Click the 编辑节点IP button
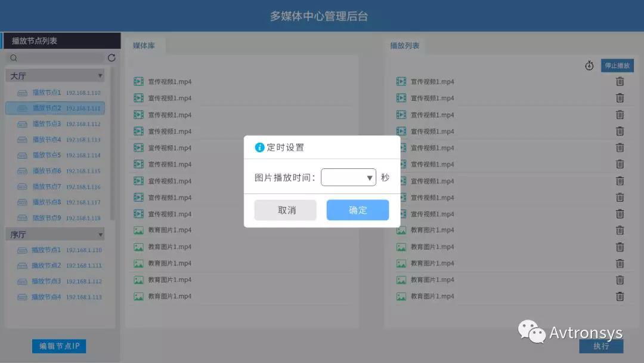 [59, 346]
